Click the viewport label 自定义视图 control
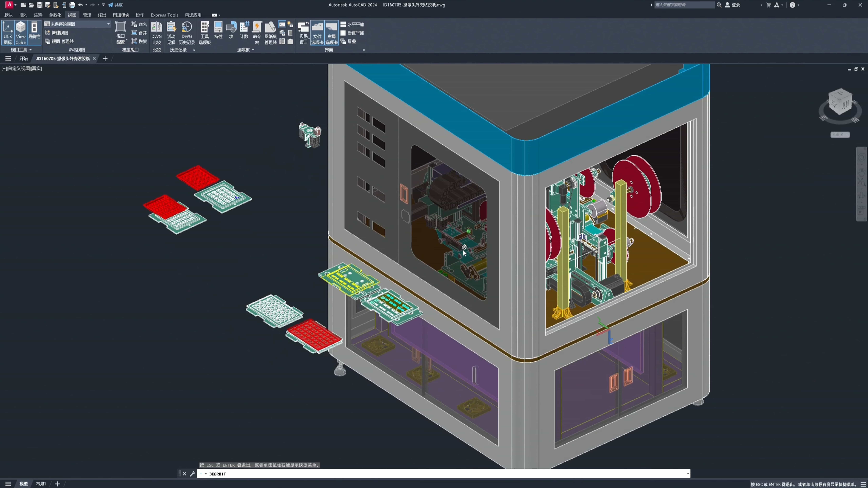Image resolution: width=868 pixels, height=488 pixels. pyautogui.click(x=19, y=68)
